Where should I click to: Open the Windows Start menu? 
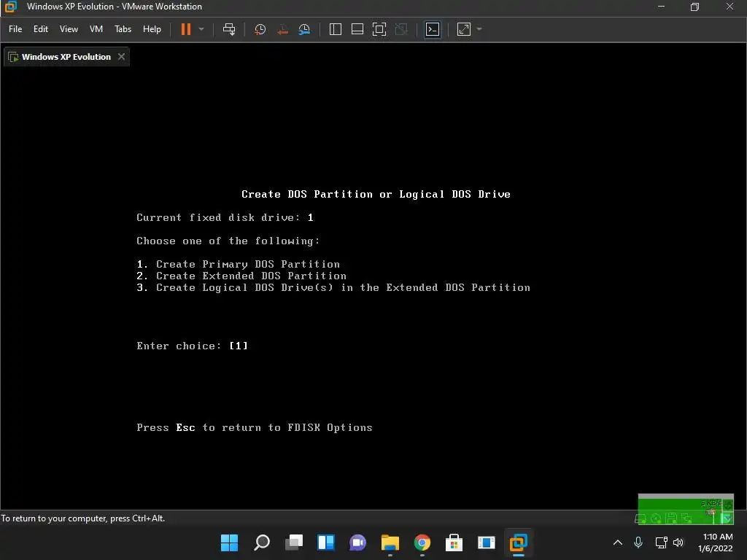(x=229, y=542)
